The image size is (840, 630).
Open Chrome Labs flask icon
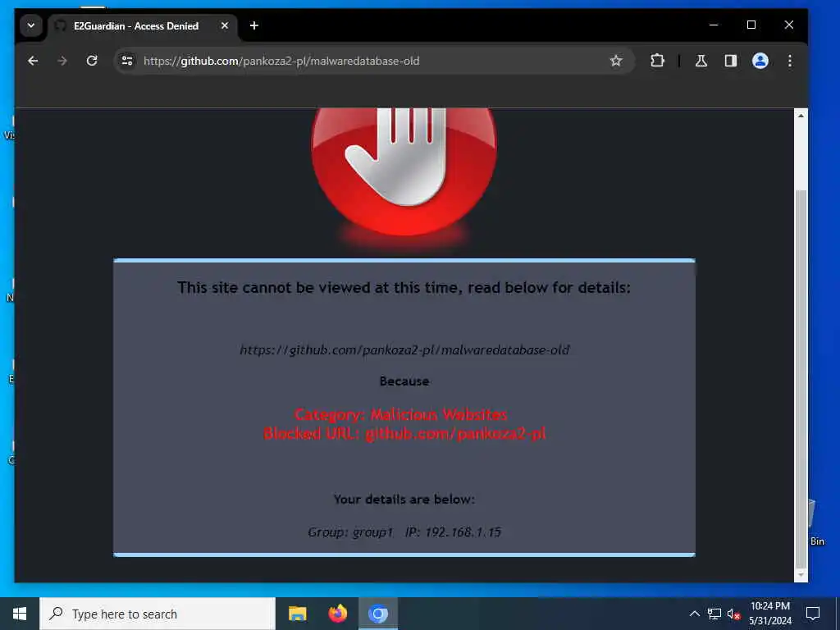pos(701,61)
